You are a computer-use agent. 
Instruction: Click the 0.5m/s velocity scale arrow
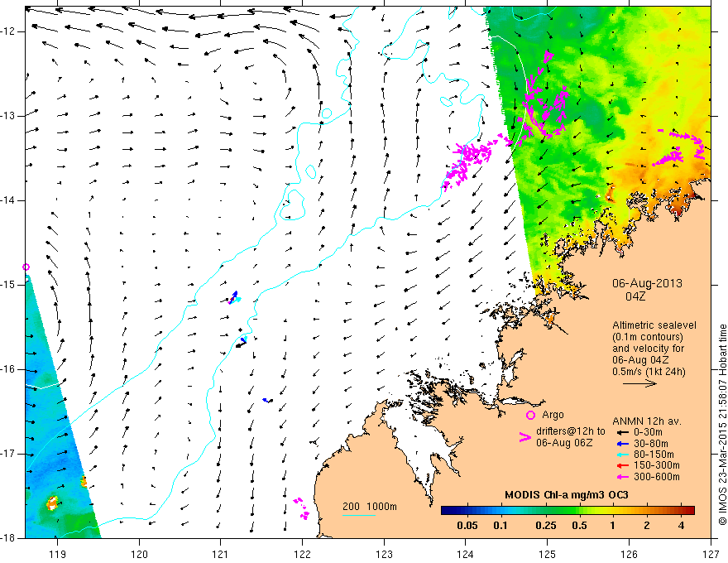[x=639, y=383]
